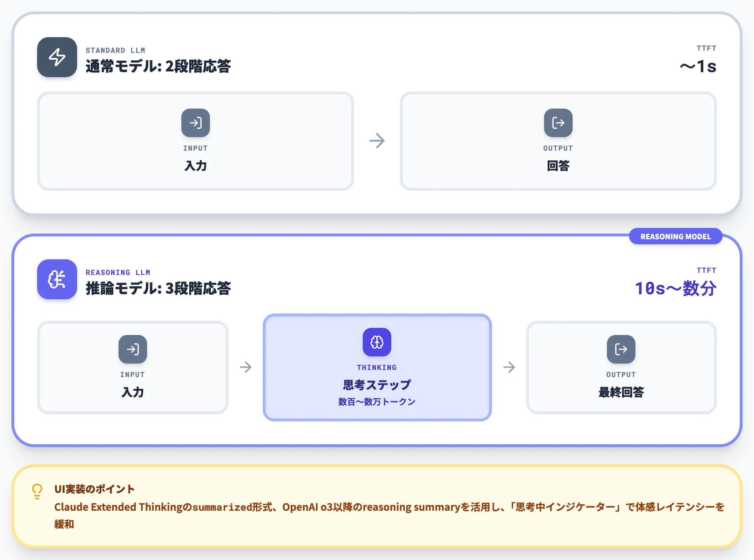Click the arrow between 思考ステップ and 最終回答
754x560 pixels.
[x=509, y=367]
